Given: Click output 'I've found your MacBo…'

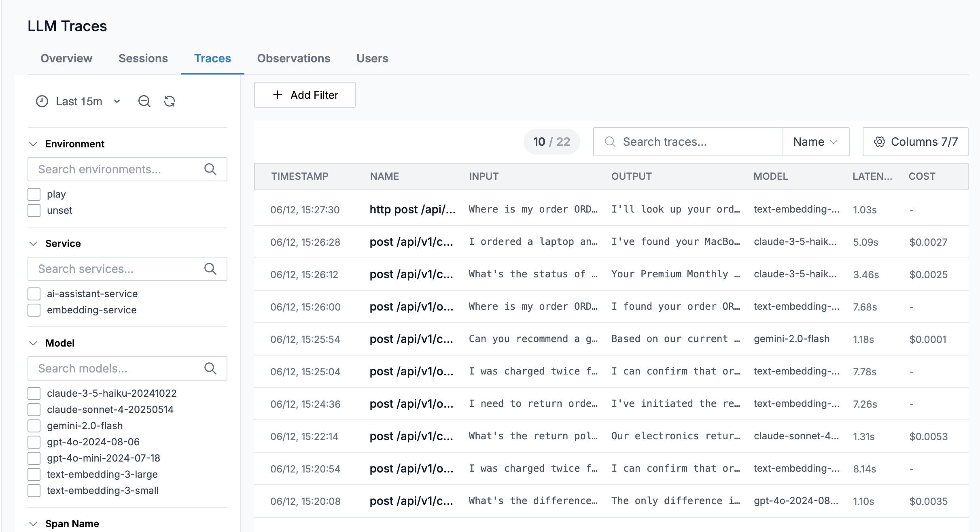Looking at the screenshot, I should pos(676,242).
